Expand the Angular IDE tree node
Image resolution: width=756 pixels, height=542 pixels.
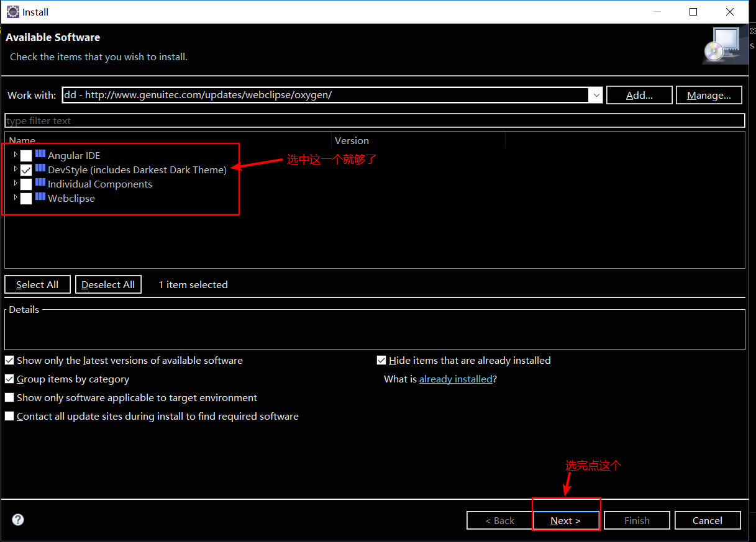click(16, 155)
